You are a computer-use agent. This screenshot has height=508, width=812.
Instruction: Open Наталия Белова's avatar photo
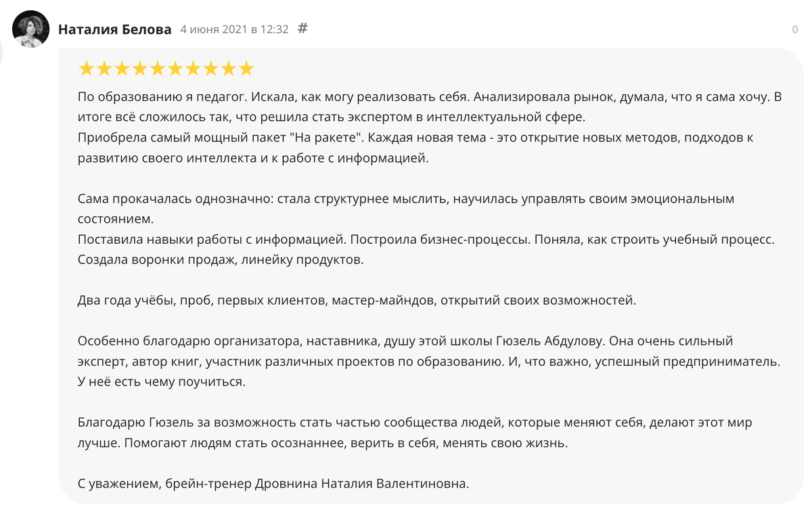[x=30, y=29]
